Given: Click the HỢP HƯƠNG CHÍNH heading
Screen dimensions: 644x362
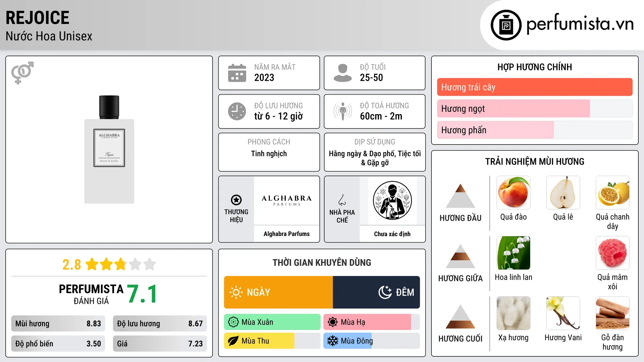Looking at the screenshot, I should tap(535, 67).
